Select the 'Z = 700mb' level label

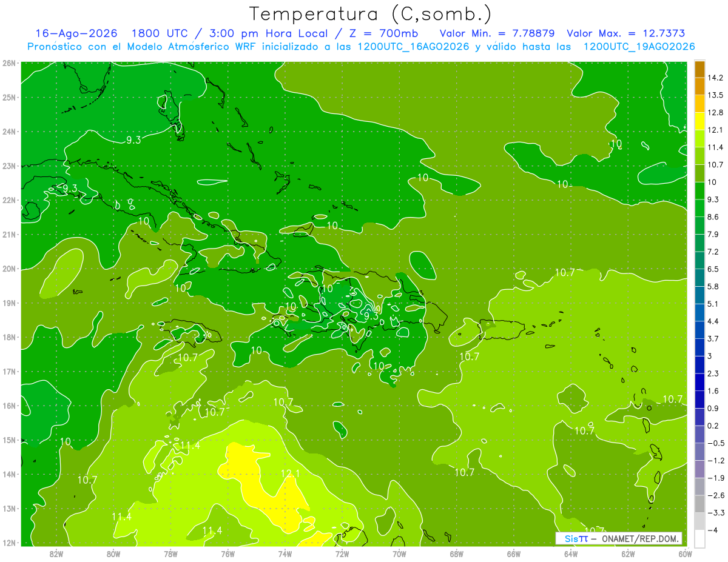(385, 33)
